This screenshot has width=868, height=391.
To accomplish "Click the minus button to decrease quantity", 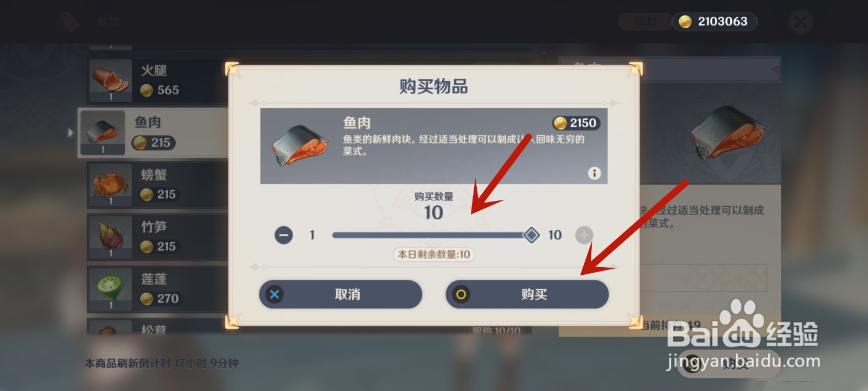I will pos(283,235).
